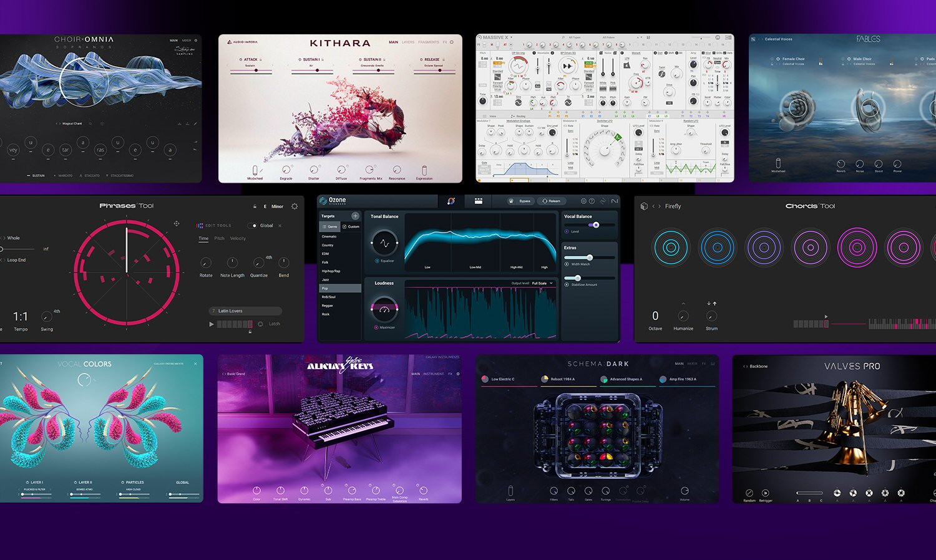Toggle the Stabilizer Amount power button
Screen dimensions: 936x560
(567, 284)
